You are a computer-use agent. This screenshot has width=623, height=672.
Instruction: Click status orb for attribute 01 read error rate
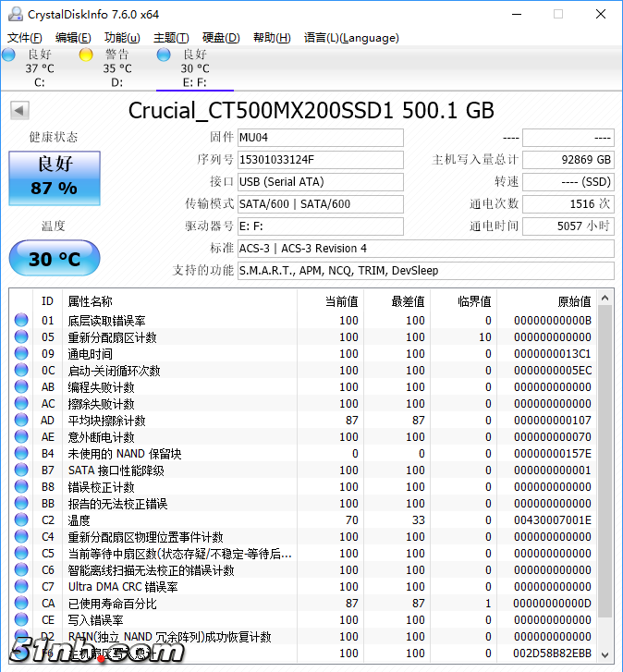tap(21, 321)
